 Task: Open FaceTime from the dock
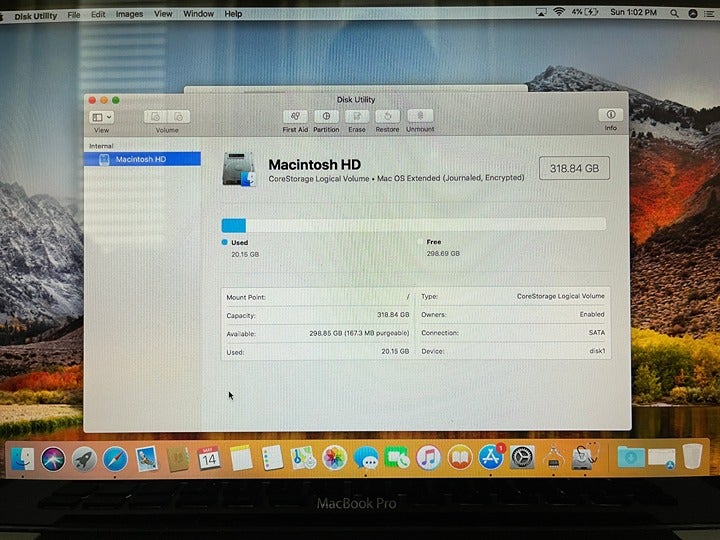(397, 457)
